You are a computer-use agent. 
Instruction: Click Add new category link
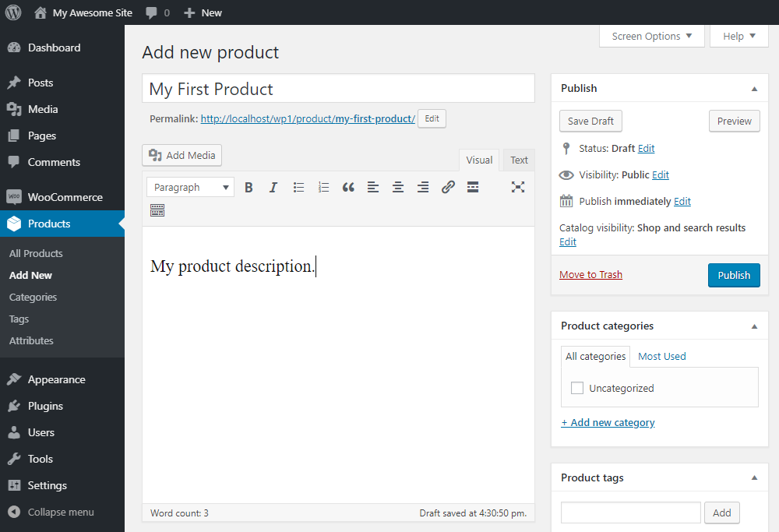608,423
